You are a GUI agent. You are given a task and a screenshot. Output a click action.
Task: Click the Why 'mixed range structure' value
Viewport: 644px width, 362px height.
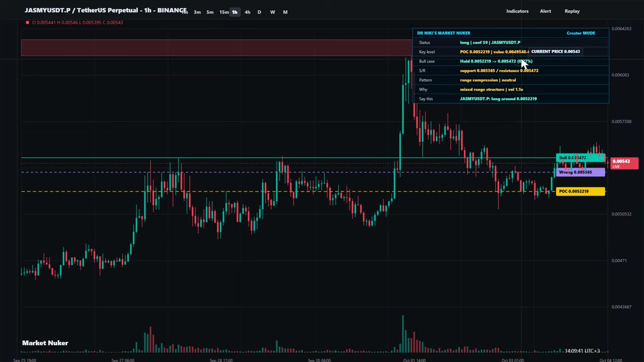coord(492,89)
